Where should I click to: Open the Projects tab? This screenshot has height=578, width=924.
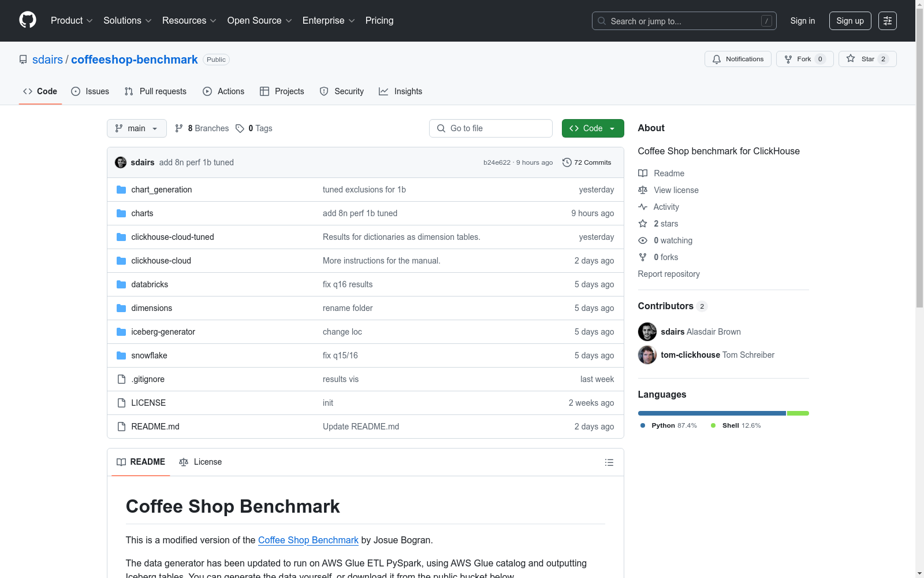[282, 91]
